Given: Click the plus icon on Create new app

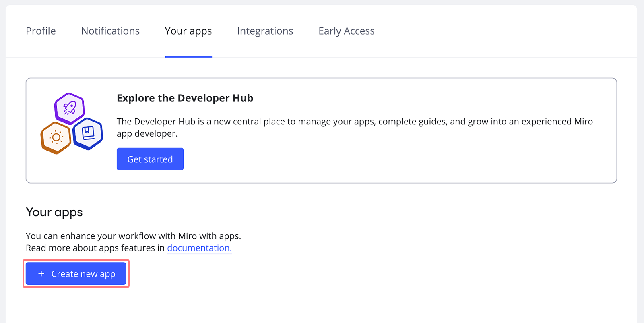Looking at the screenshot, I should point(41,274).
